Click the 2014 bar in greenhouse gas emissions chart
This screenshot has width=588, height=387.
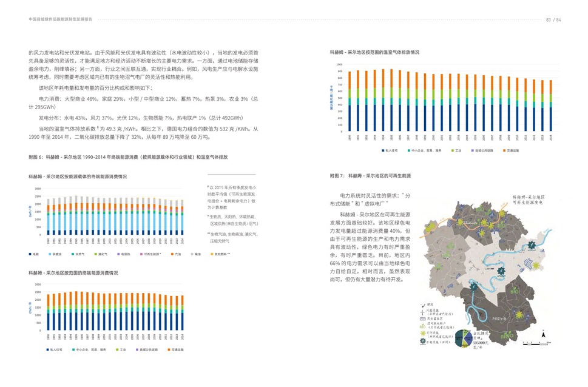[550, 106]
